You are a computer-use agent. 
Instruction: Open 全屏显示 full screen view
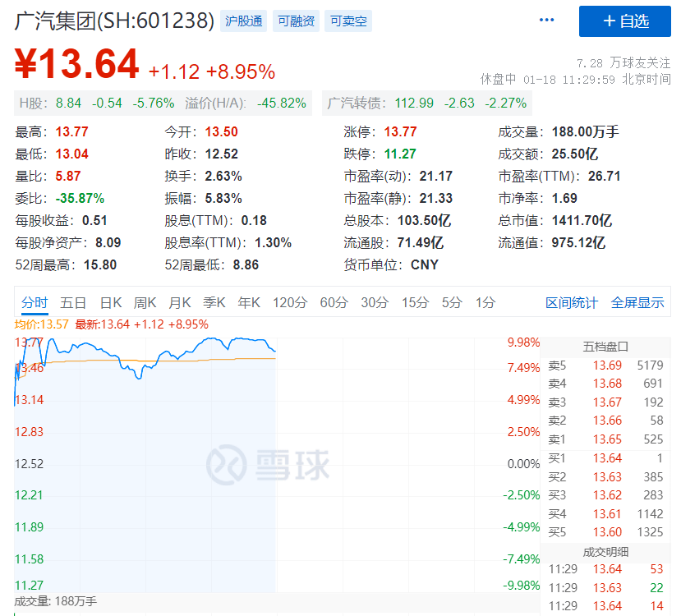coord(639,302)
